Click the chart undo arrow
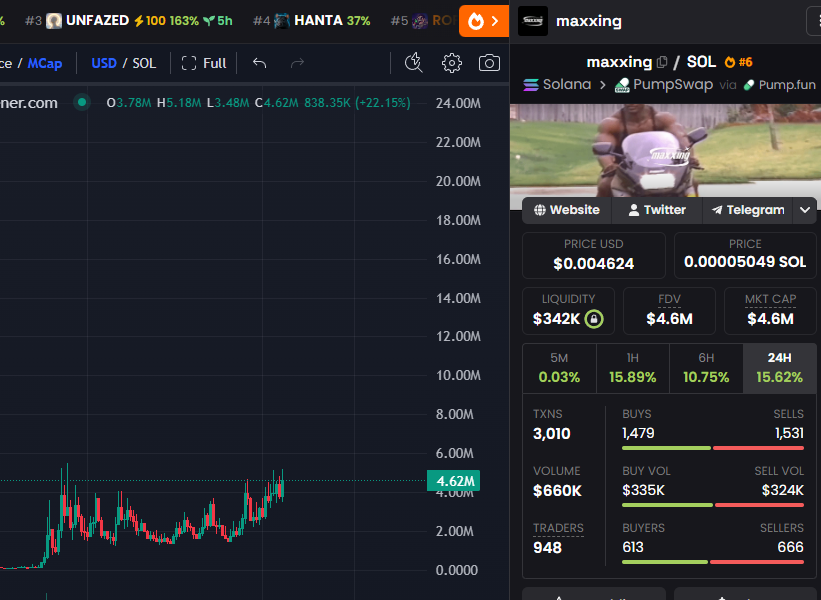The image size is (821, 600). click(260, 63)
